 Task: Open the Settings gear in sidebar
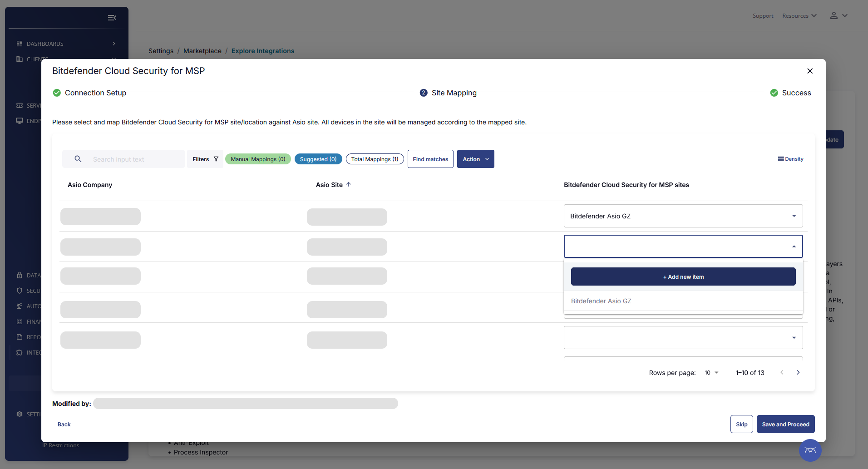[20, 414]
